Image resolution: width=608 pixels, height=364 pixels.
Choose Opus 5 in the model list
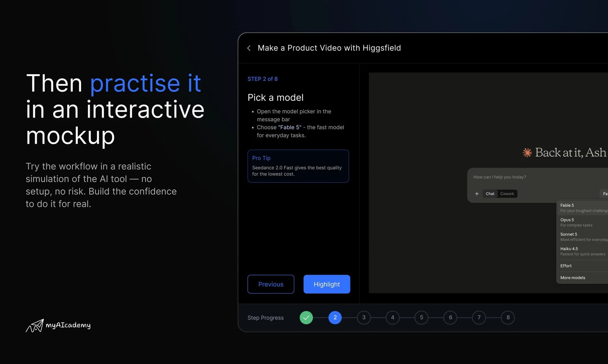point(582,222)
